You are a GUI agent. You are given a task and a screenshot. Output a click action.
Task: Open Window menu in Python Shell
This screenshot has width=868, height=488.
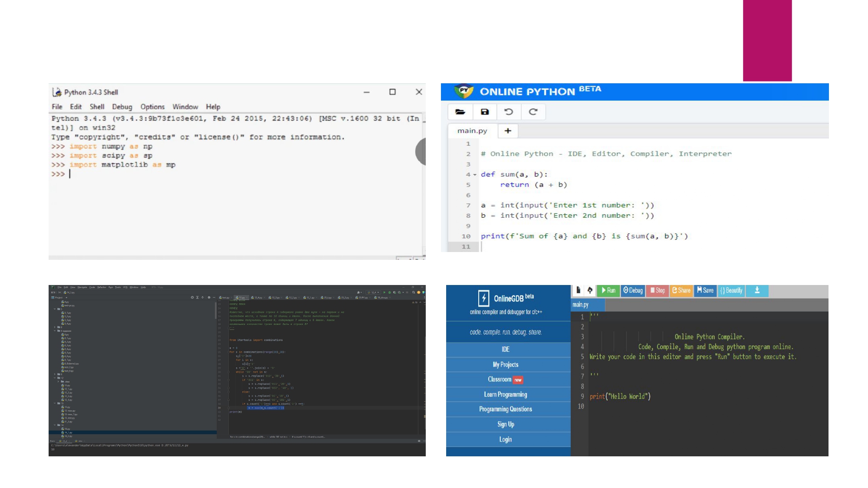pos(185,107)
